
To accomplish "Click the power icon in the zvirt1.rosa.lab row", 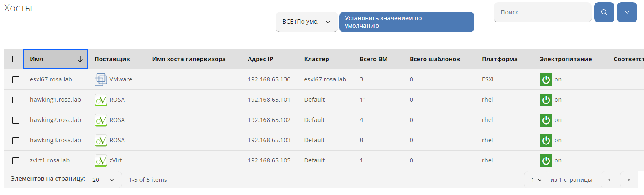I will click(546, 161).
